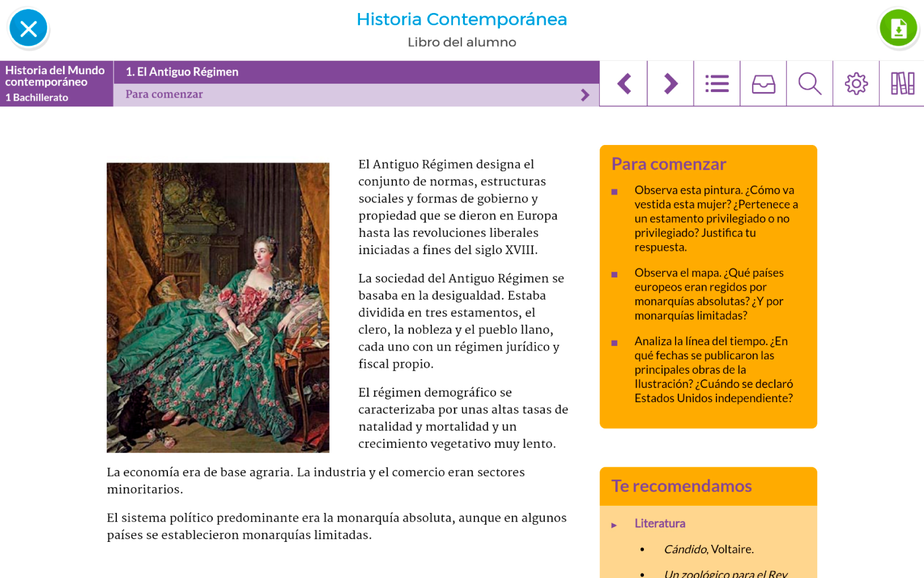The image size is (924, 578).
Task: Select the '1. El Antiguo Régimen' unit title
Action: point(182,72)
